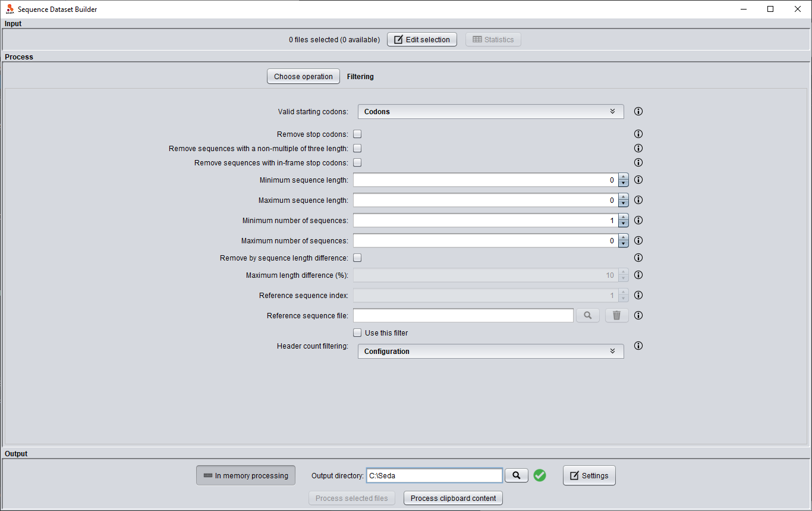Open Settings in Output section
The height and width of the screenshot is (511, 812).
[589, 475]
